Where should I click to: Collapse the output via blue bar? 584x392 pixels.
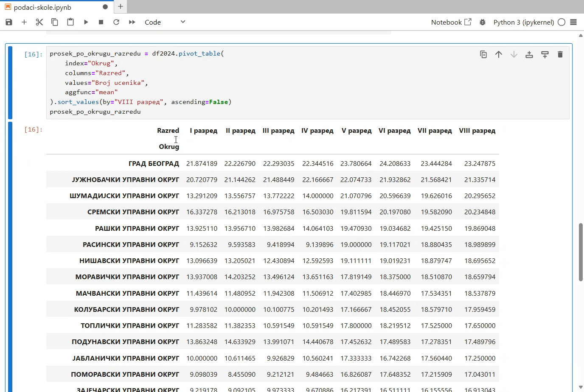pyautogui.click(x=10, y=257)
